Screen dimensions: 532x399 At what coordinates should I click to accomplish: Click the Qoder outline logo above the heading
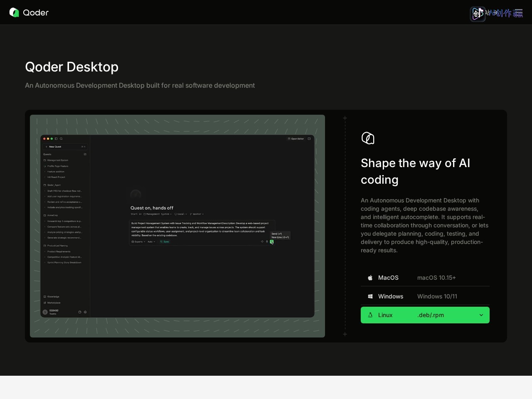(368, 138)
